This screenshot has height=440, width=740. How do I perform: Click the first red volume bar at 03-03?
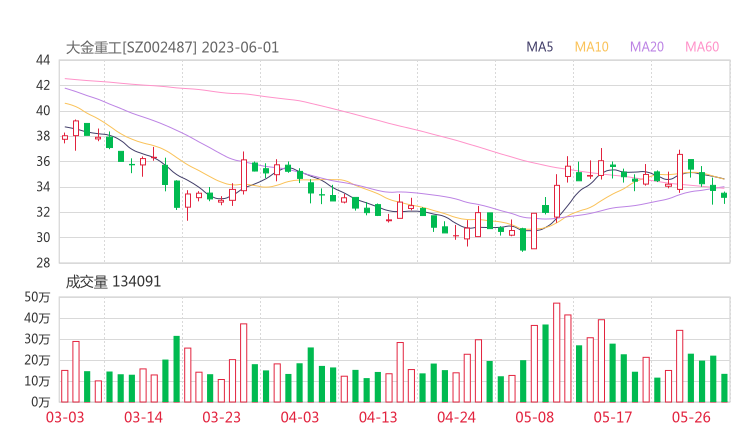(x=65, y=386)
